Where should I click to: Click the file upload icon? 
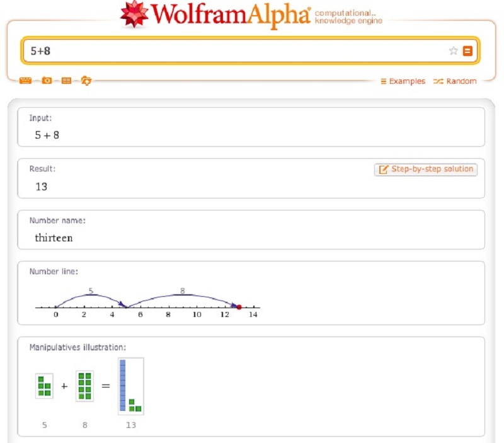86,81
